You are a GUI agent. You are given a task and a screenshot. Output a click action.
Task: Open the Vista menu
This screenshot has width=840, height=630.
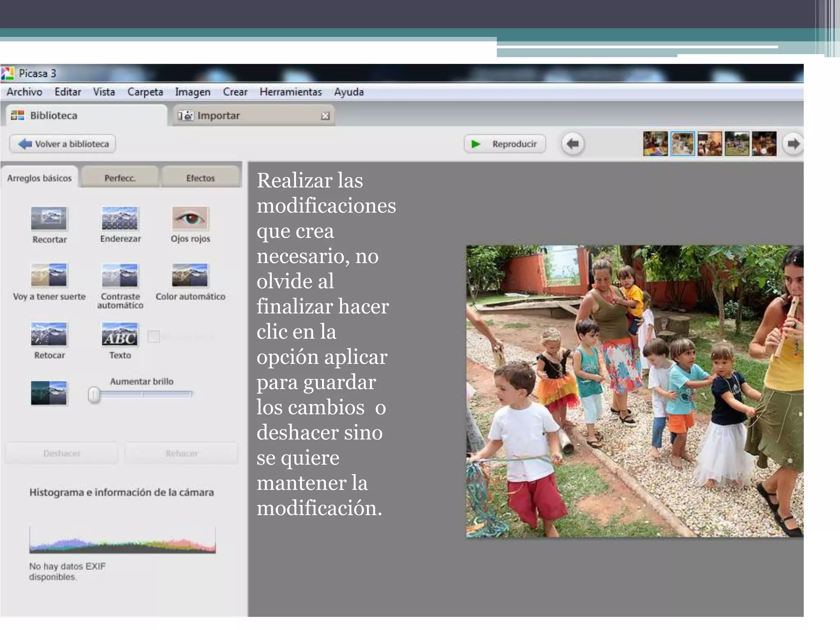coord(104,92)
